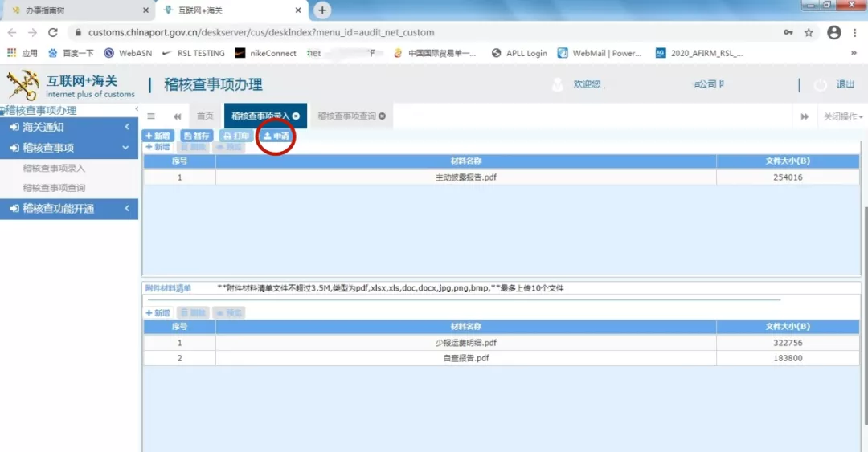868x452 pixels.
Task: Click the 材料名称 header in the upper table
Action: (466, 161)
